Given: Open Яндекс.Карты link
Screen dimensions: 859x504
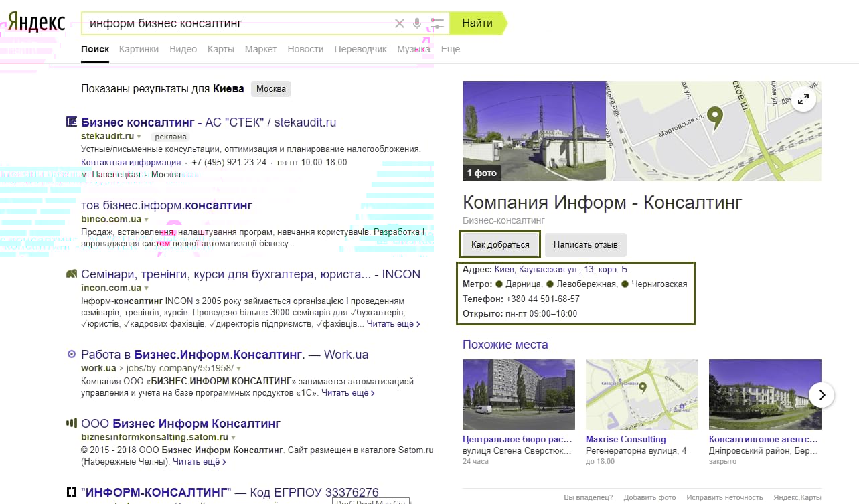Looking at the screenshot, I should tap(797, 497).
